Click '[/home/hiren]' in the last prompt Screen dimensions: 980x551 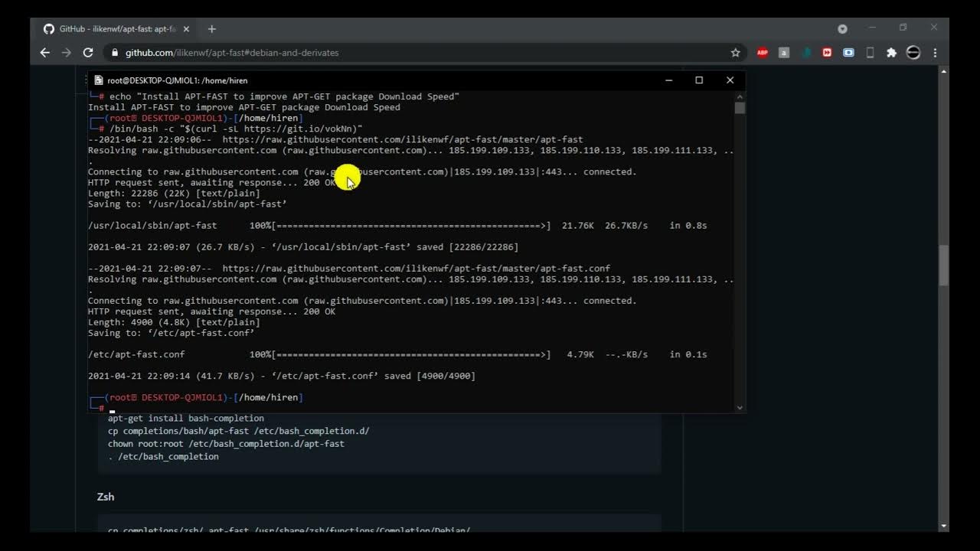(269, 398)
